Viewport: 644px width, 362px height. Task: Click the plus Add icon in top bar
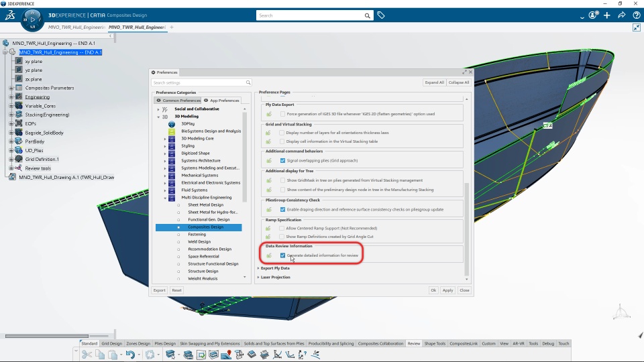point(607,15)
